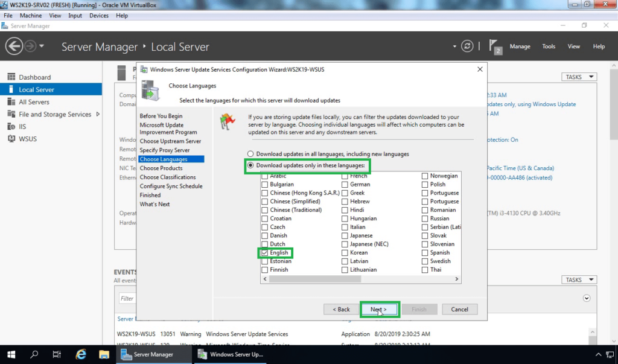
Task: Open IIS in the sidebar
Action: coord(22,127)
